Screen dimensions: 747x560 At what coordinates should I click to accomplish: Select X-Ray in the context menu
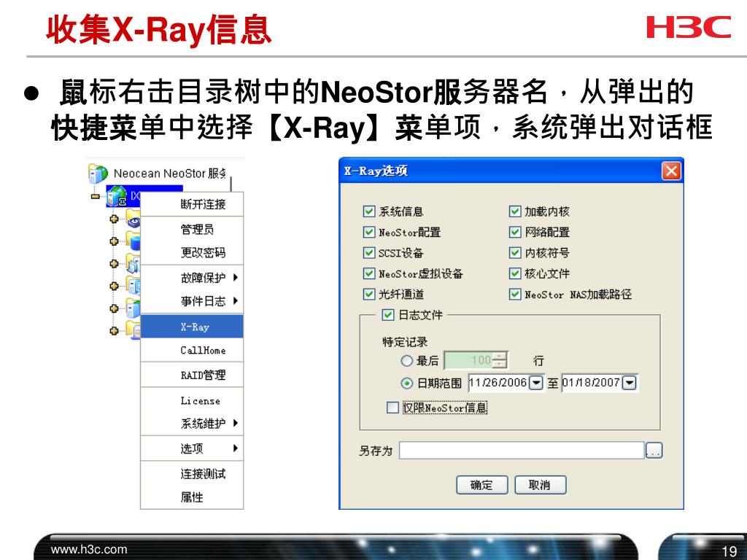coord(192,327)
